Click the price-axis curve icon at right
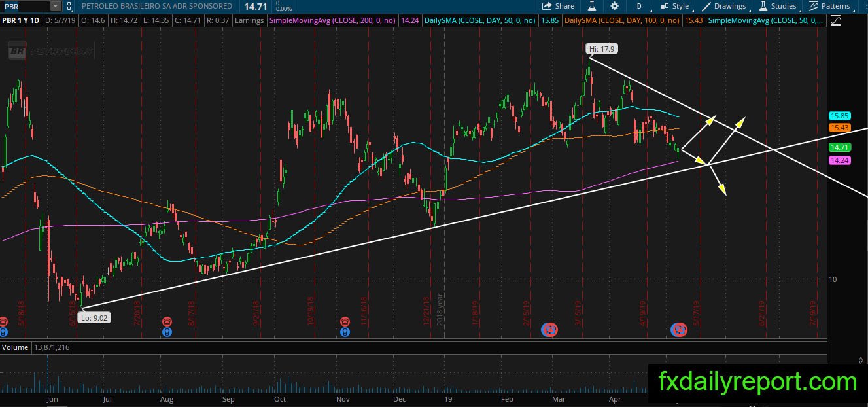 [x=835, y=21]
